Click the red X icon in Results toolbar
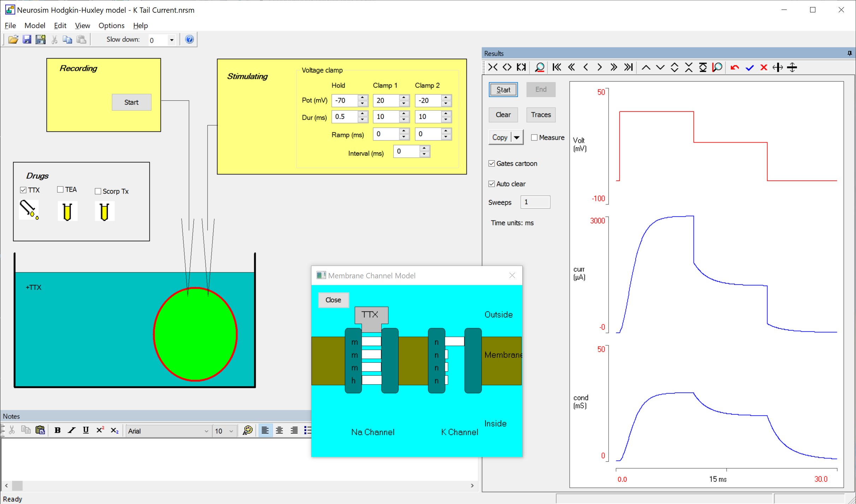Image resolution: width=856 pixels, height=504 pixels. tap(763, 67)
